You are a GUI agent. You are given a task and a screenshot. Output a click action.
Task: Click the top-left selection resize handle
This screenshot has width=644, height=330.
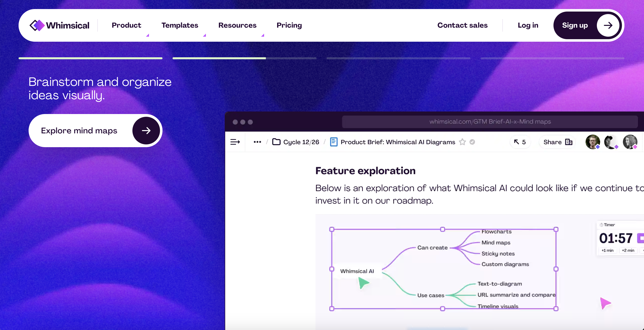click(332, 229)
